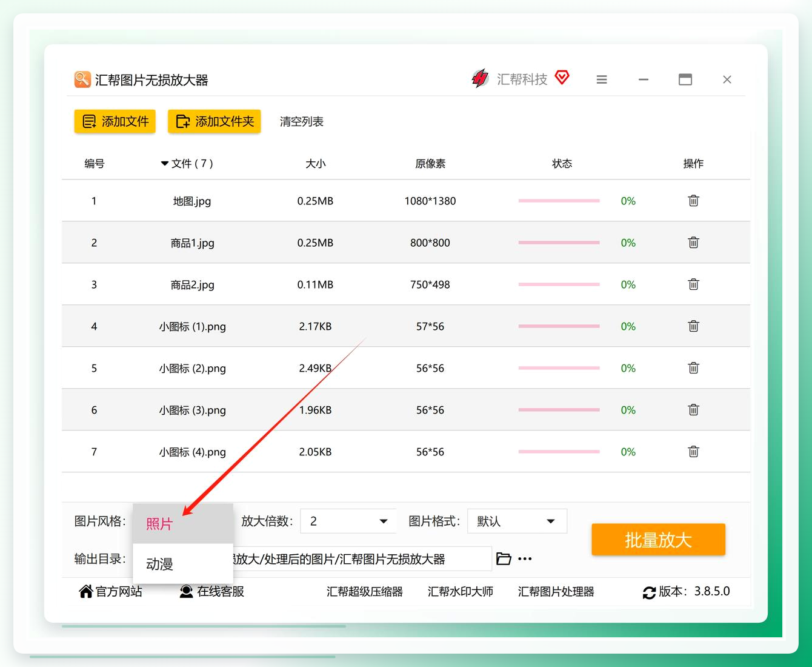Open the hamburger menu in title bar
Viewport: 812px width, 667px height.
coord(602,79)
